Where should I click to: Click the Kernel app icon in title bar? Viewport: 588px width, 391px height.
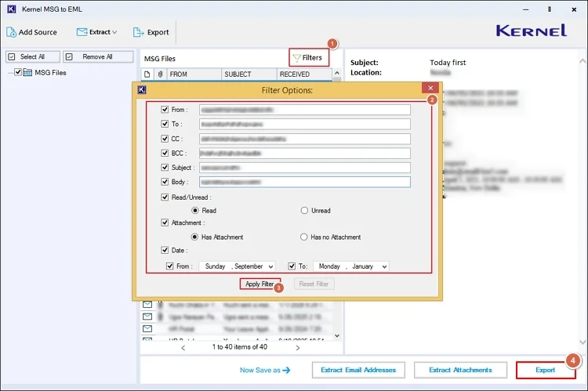click(x=12, y=9)
